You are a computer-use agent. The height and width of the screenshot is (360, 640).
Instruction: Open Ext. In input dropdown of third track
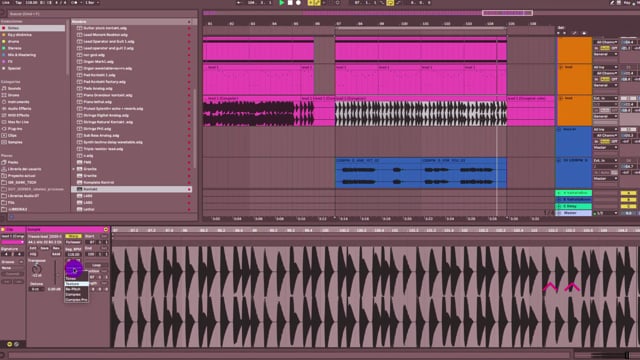tap(606, 98)
